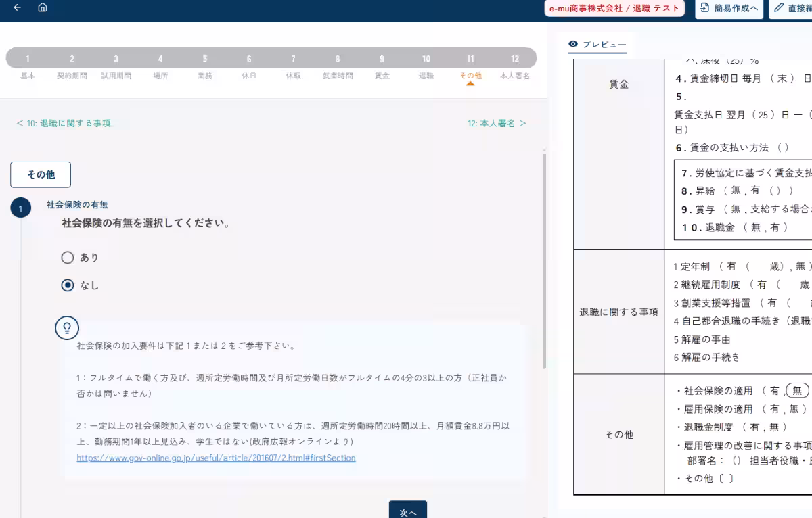Click 4. 賃金締切日 line in preview
Screen dimensions: 812x518
pos(743,78)
